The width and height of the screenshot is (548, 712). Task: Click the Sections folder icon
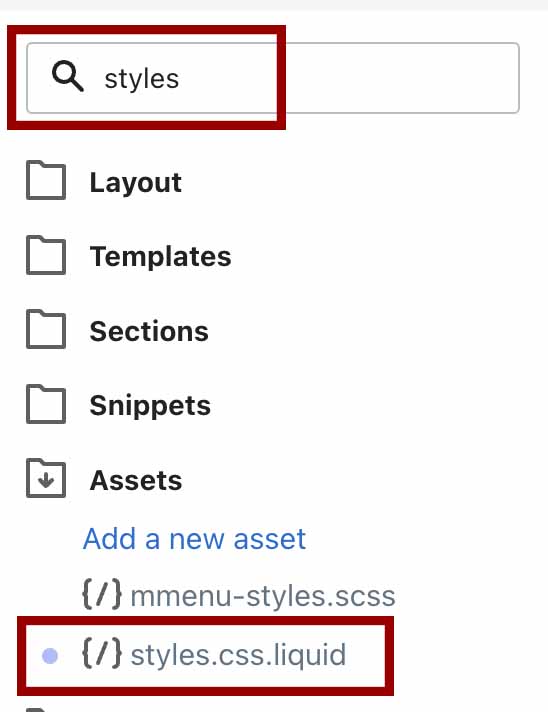[46, 329]
